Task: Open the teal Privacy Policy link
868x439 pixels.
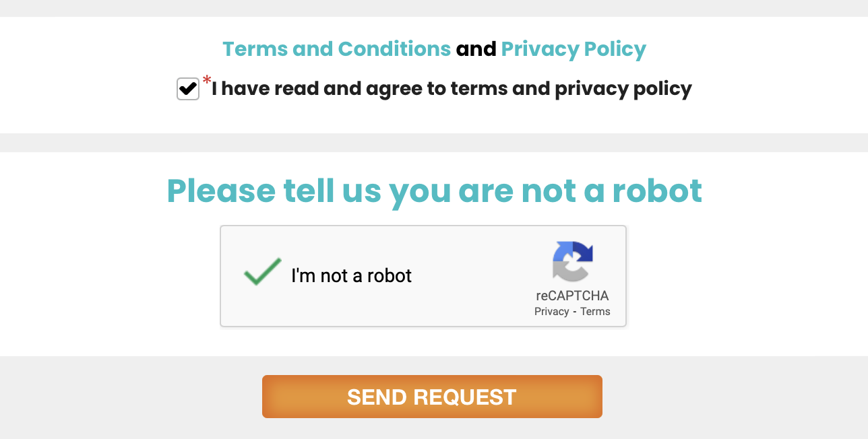Action: point(573,49)
